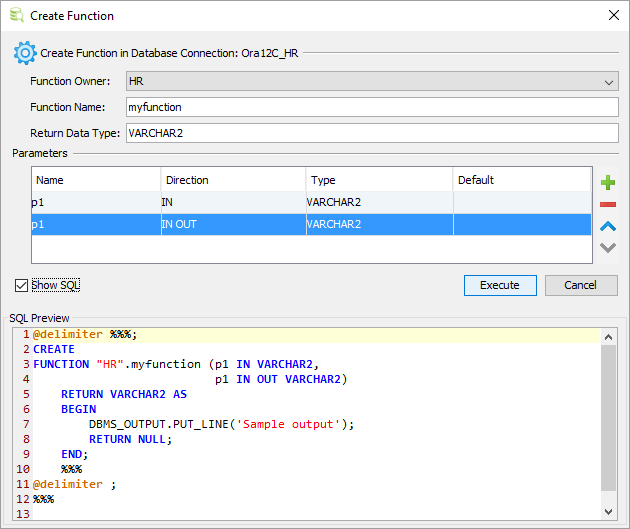The height and width of the screenshot is (529, 630).
Task: Click the Type column header
Action: pyautogui.click(x=380, y=180)
